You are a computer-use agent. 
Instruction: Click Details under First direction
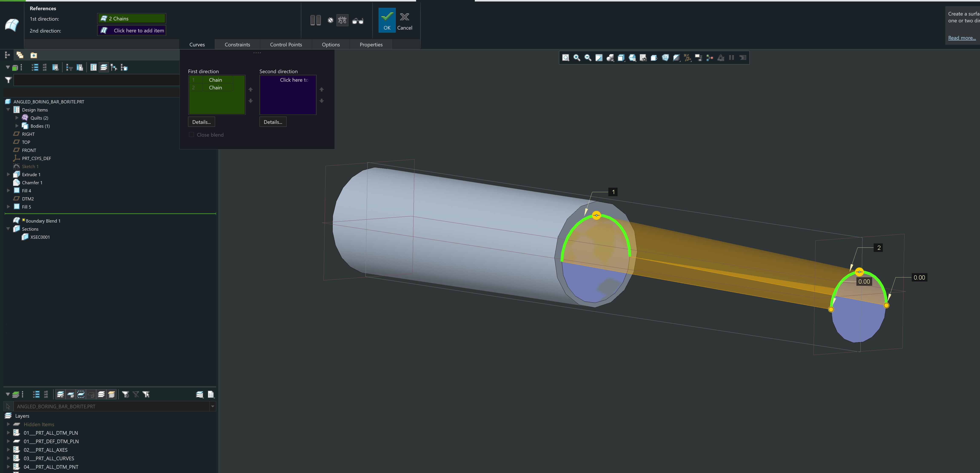coord(201,122)
